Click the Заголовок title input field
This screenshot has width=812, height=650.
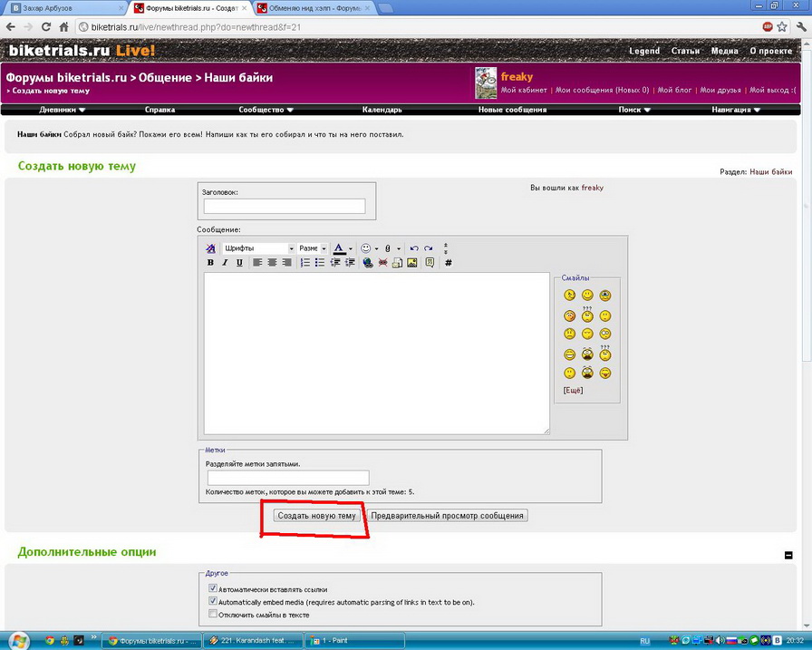tap(285, 207)
